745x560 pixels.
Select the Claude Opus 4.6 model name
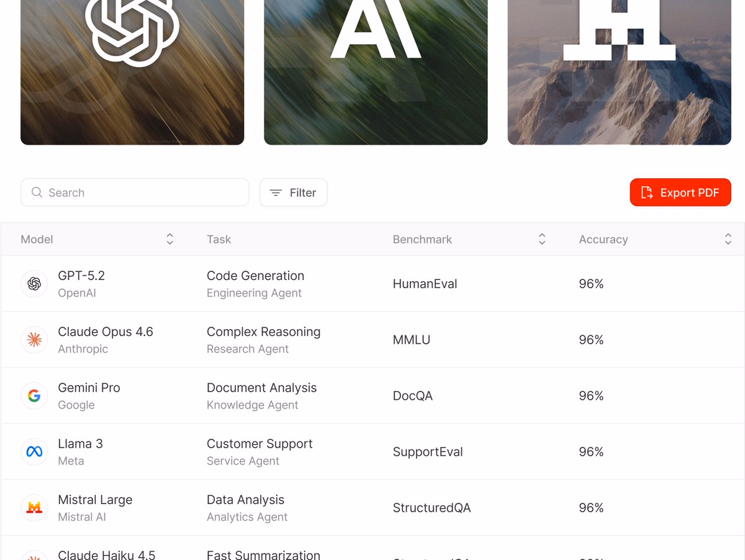click(x=106, y=332)
